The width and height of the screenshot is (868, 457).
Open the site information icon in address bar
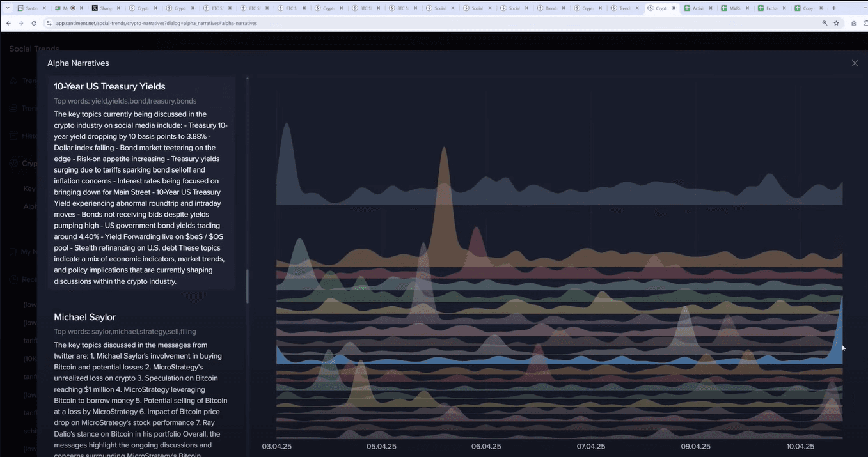coord(49,23)
